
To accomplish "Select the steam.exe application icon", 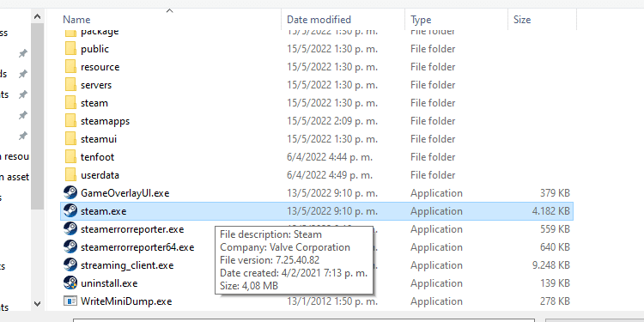I will pyautogui.click(x=70, y=211).
